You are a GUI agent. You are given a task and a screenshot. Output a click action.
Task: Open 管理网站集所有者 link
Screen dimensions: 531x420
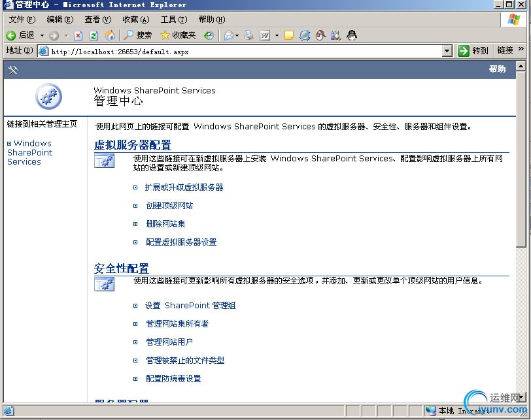click(177, 323)
